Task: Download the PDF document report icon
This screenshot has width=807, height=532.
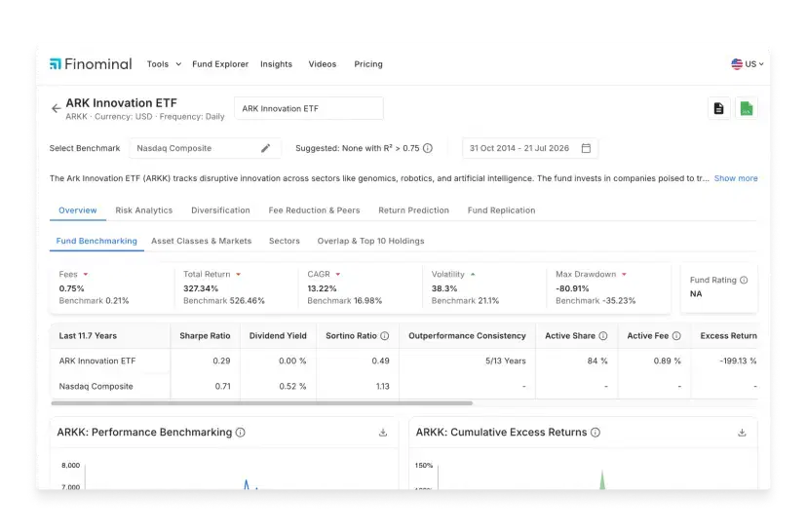Action: [718, 108]
